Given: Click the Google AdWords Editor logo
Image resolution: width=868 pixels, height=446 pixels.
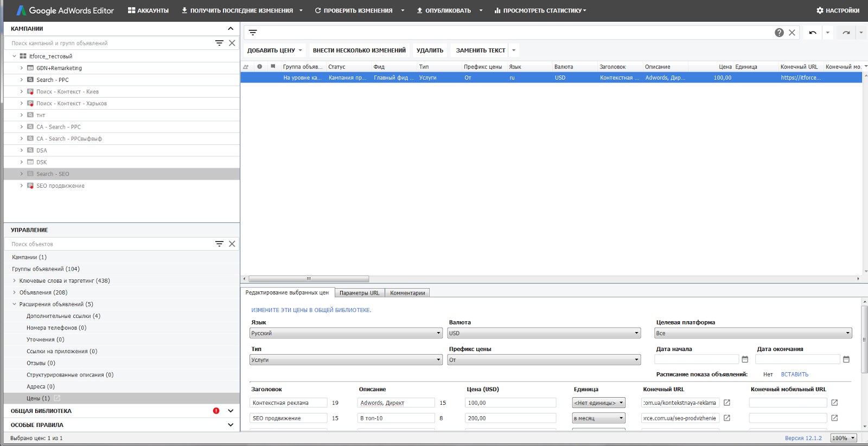Looking at the screenshot, I should tap(65, 10).
